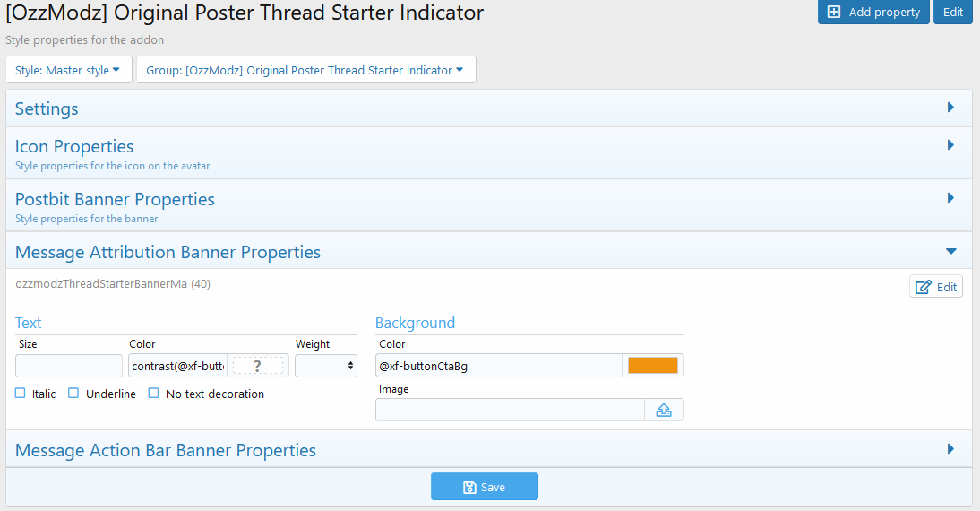Screen dimensions: 980x511
Task: Click the text color question mark box
Action: pyautogui.click(x=257, y=366)
